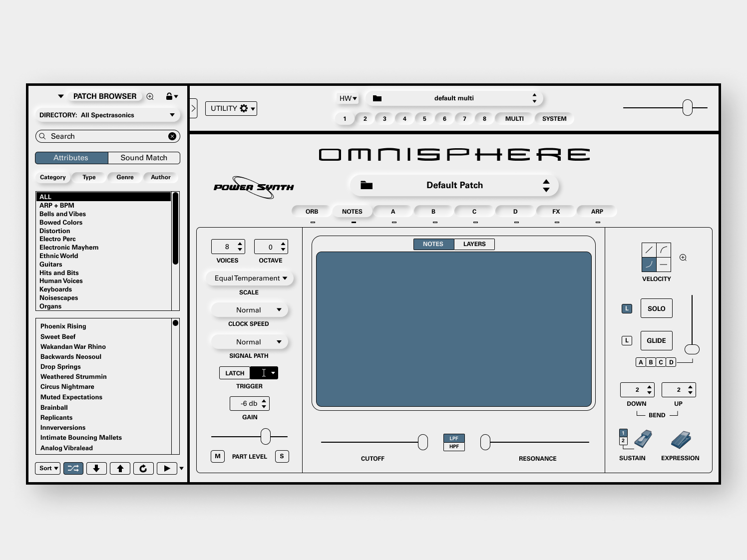Click the refresh patch list icon

(143, 468)
